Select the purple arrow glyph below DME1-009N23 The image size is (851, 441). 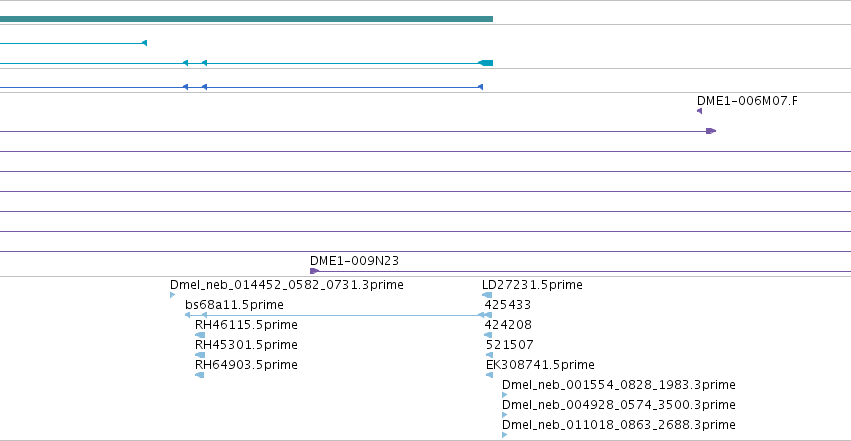click(x=314, y=271)
